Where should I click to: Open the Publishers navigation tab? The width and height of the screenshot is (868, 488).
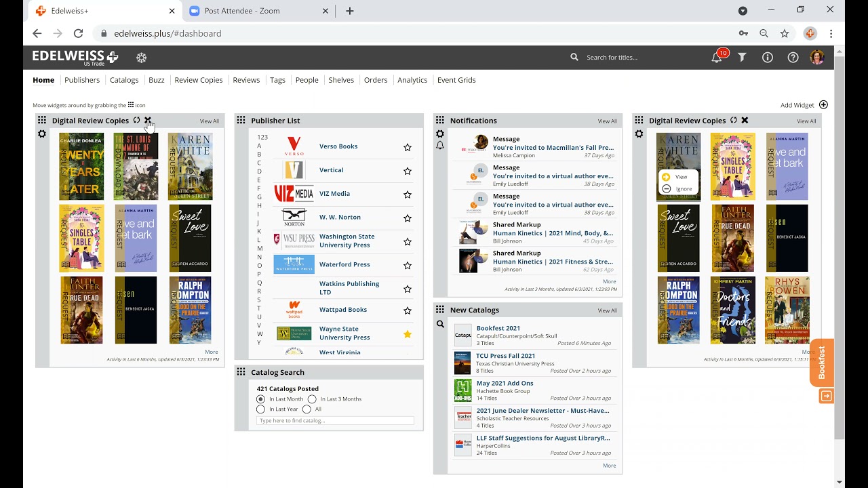point(82,80)
